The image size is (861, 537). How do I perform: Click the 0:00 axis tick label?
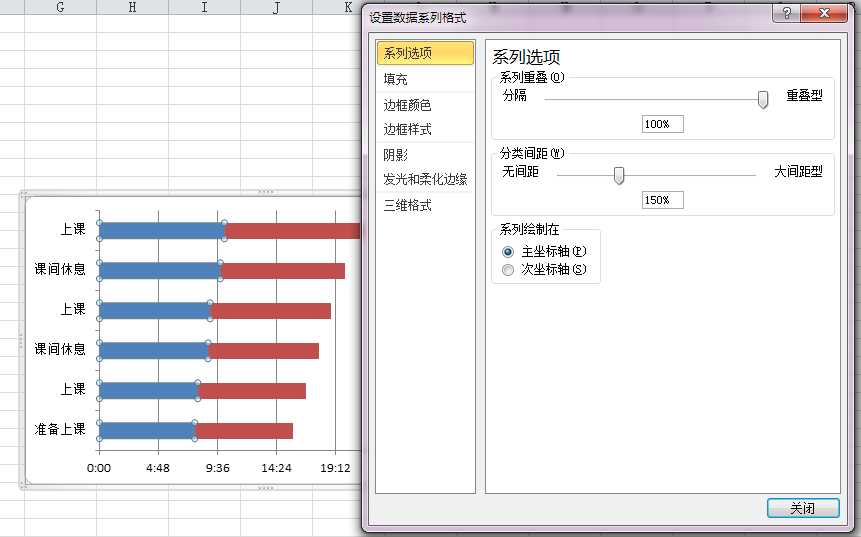(x=99, y=468)
